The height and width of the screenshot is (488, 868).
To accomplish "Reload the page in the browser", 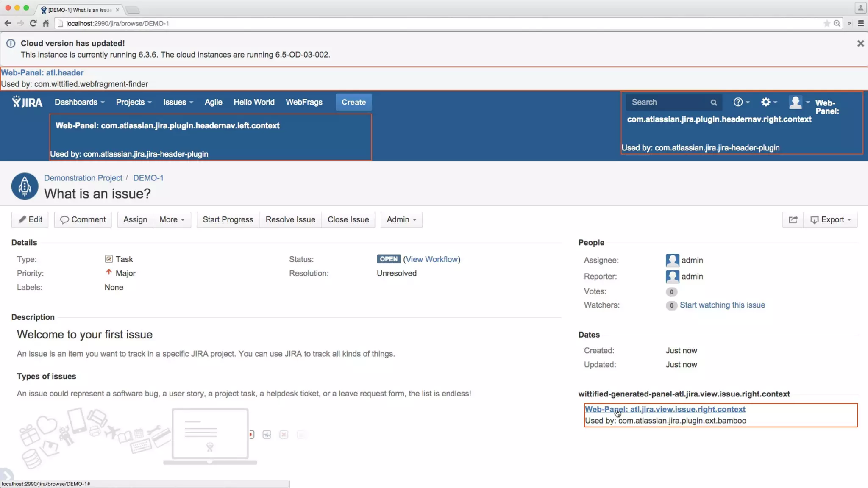I will click(33, 23).
